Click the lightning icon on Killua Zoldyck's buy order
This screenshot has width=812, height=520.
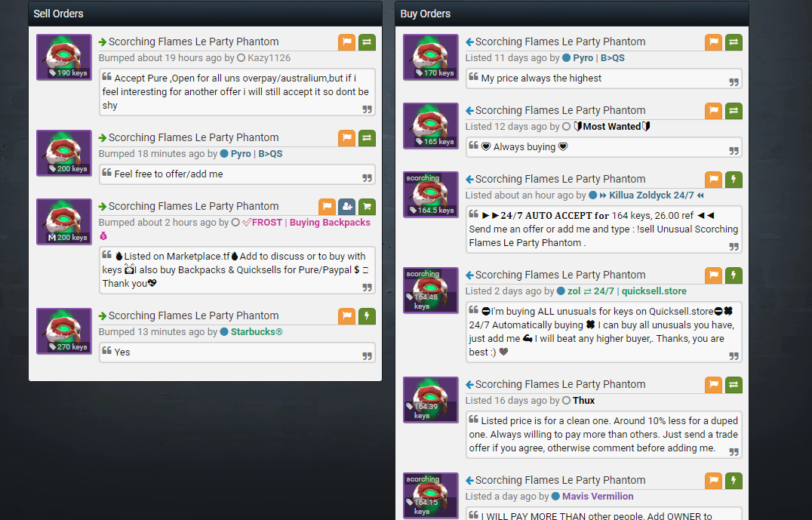pos(734,180)
